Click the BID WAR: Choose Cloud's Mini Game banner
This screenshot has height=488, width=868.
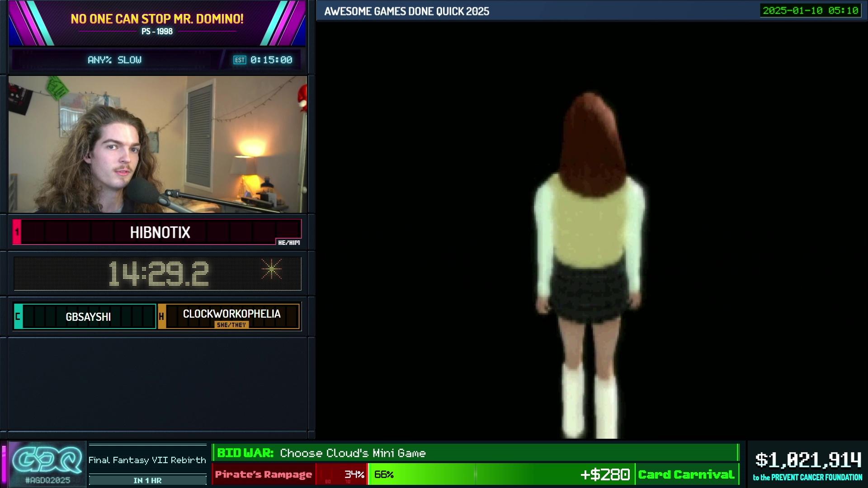(476, 453)
